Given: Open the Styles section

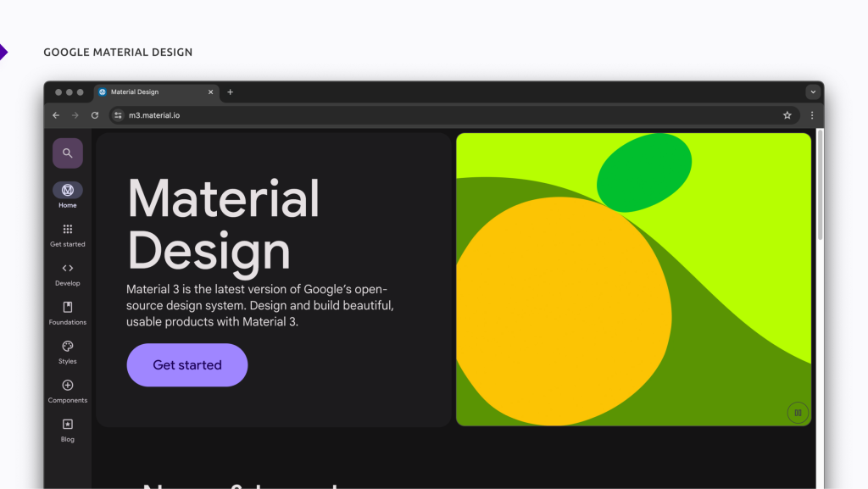Looking at the screenshot, I should pos(68,353).
